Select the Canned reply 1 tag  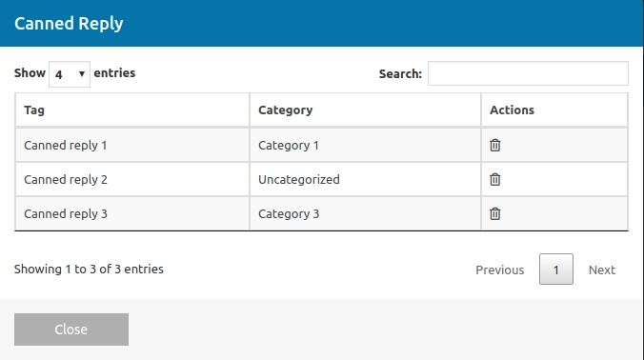tap(66, 146)
